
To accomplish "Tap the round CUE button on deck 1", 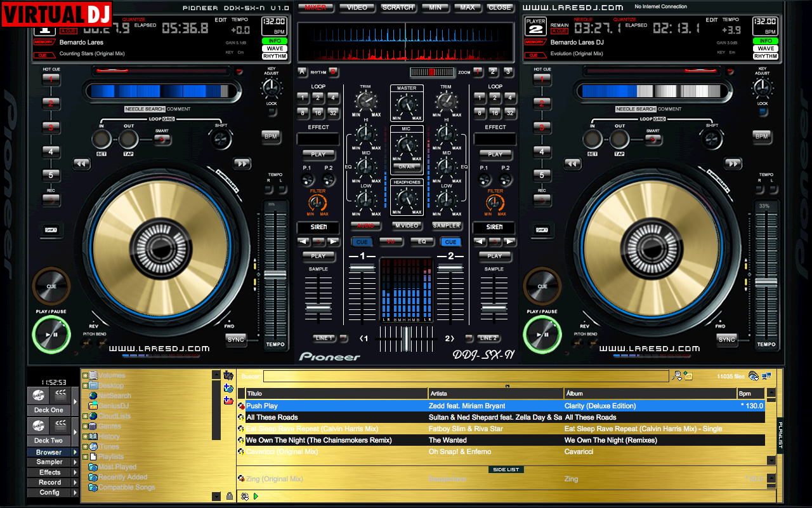I will 51,286.
